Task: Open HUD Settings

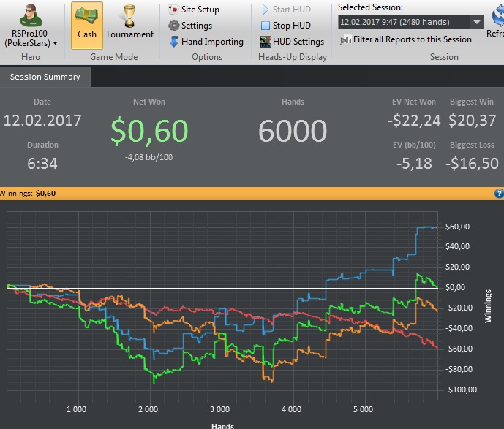Action: (292, 42)
